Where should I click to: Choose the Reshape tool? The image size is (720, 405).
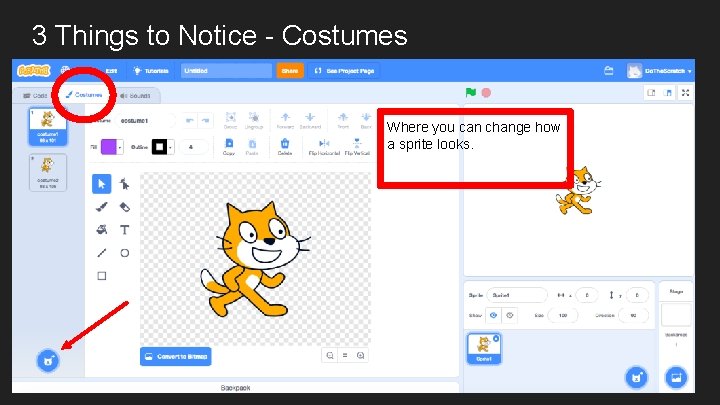pos(124,184)
